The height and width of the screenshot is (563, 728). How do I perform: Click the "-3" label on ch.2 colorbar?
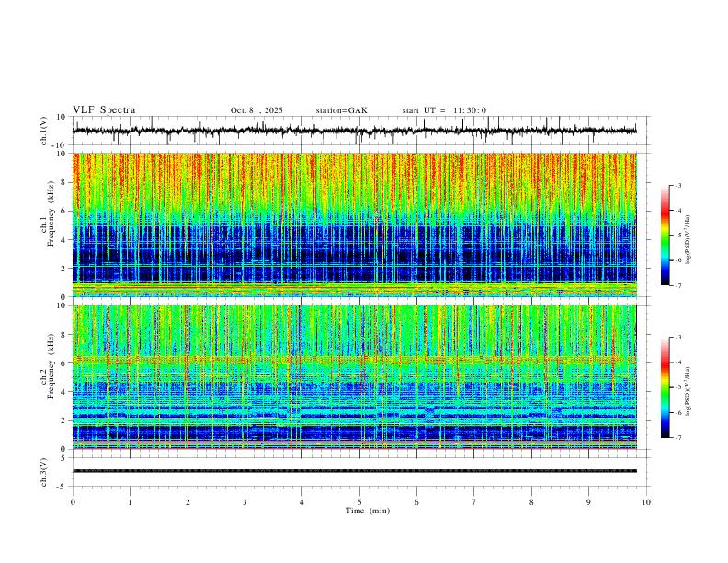point(677,338)
